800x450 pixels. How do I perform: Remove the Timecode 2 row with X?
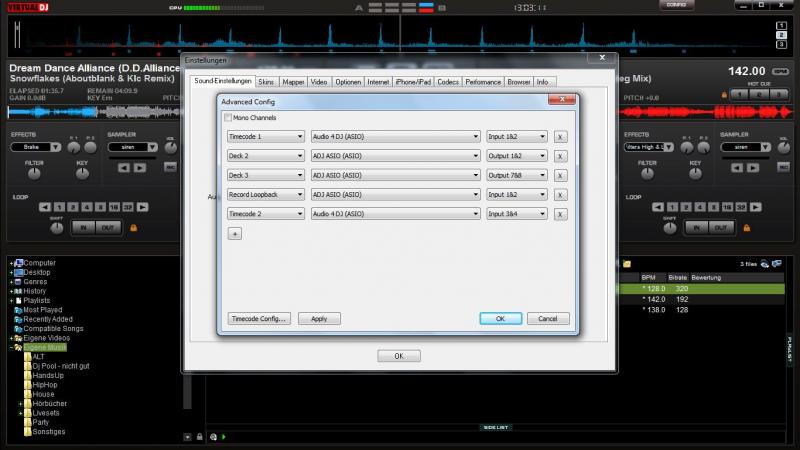(560, 214)
